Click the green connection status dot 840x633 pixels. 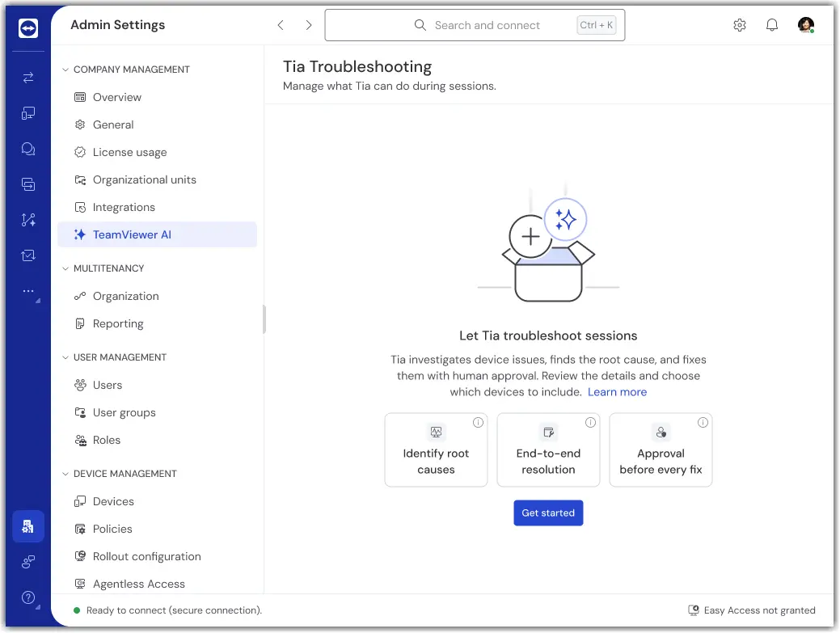[x=77, y=610]
